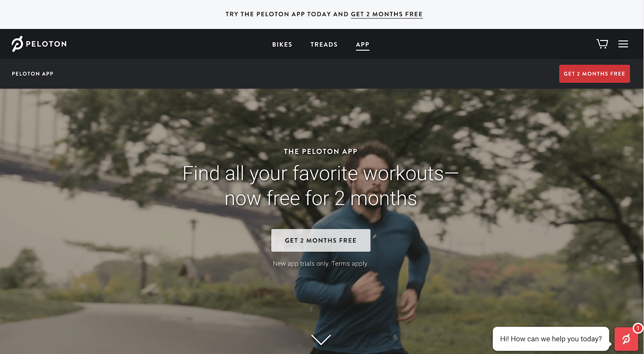Click the running man hero video background
Screen dimensions: 644x354
coord(121,221)
